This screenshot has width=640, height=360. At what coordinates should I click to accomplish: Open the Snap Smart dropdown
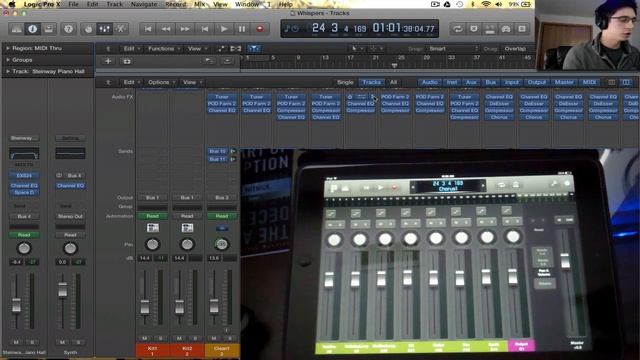[x=453, y=49]
